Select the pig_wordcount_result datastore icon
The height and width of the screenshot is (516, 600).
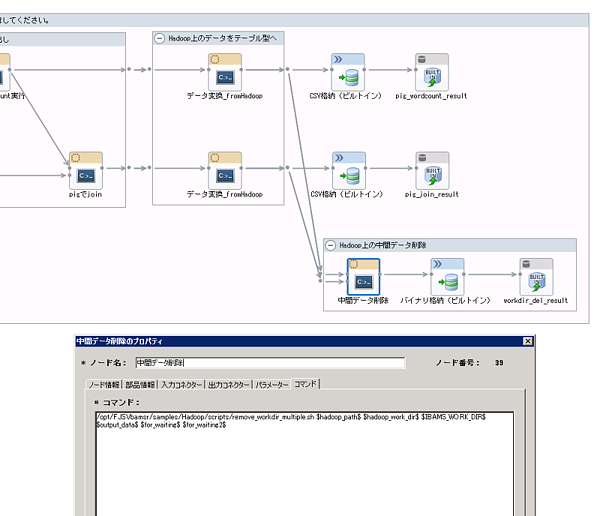[432, 72]
